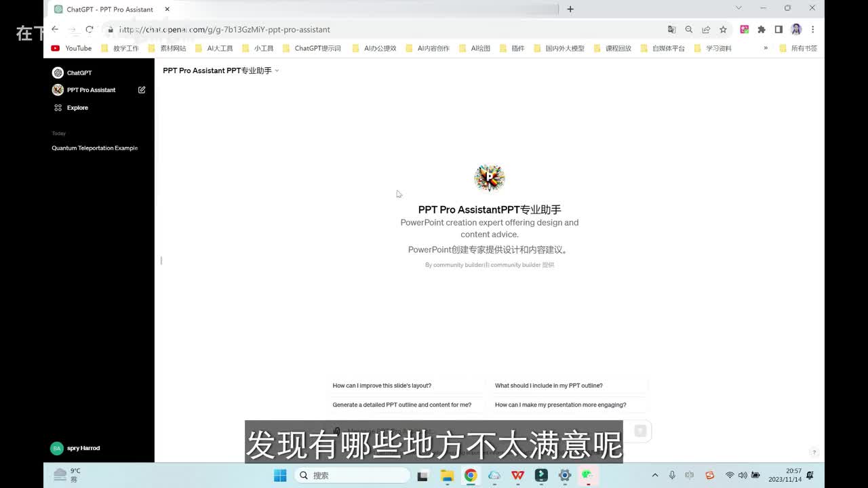This screenshot has width=868, height=488.
Task: Open Chrome from the taskbar
Action: pos(471,475)
